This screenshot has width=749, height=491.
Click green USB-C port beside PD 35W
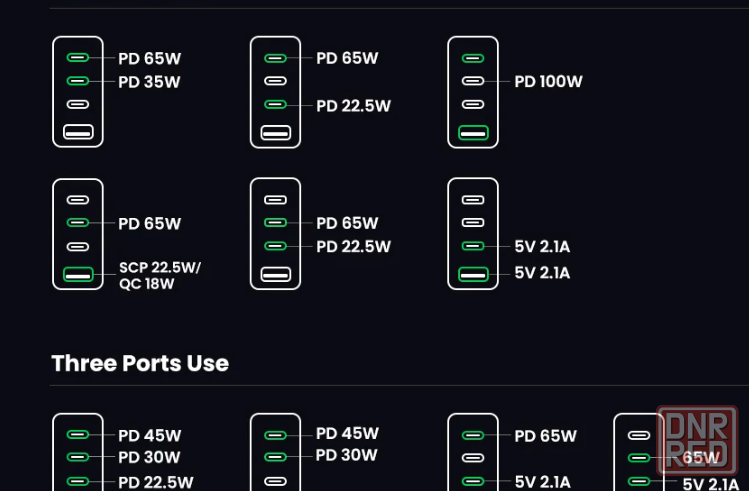tap(78, 81)
